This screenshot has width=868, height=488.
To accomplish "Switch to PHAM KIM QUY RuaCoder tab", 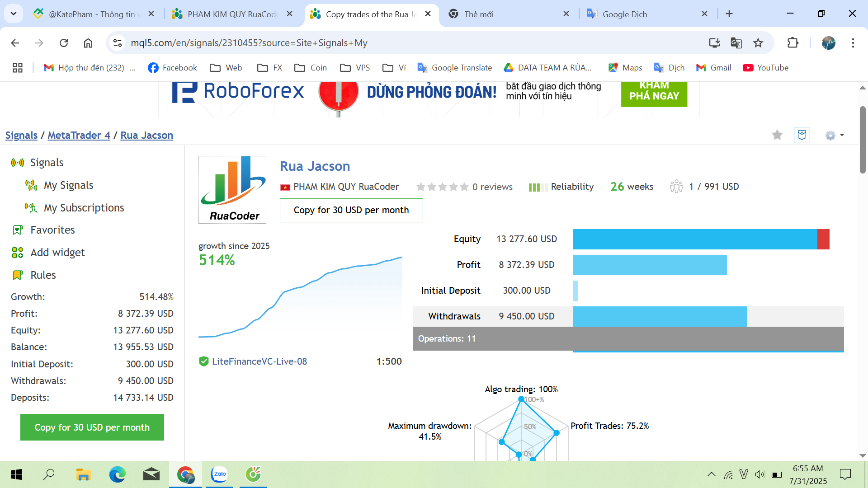I will [232, 14].
